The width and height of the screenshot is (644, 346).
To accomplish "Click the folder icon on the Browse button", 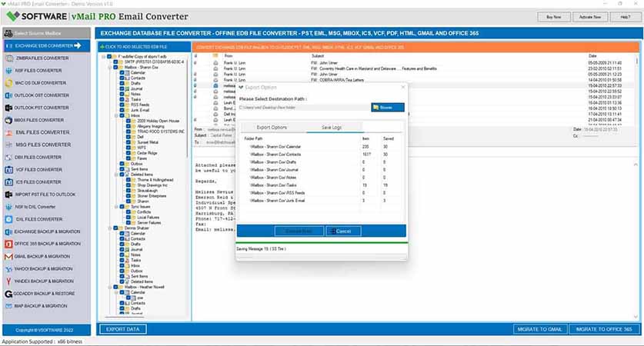I will point(375,108).
